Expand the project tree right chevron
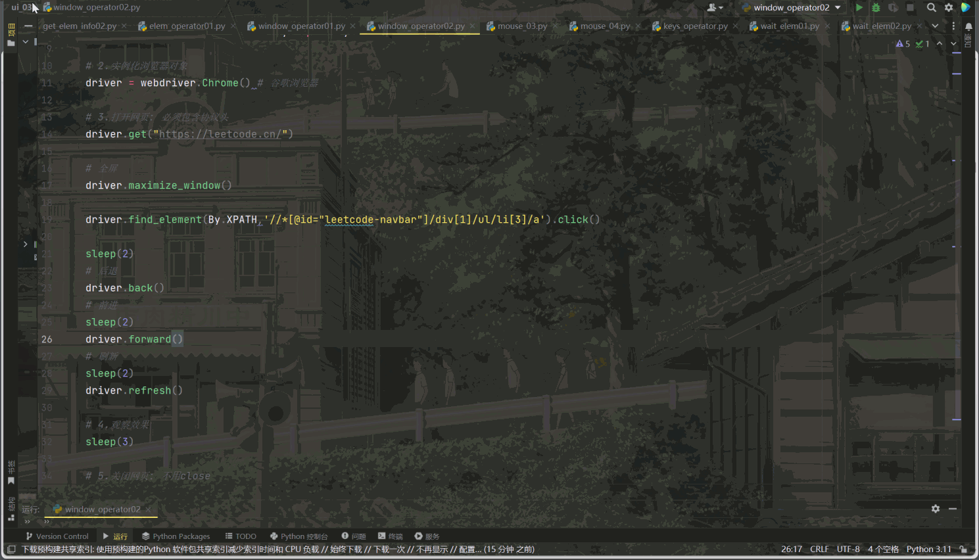This screenshot has width=979, height=560. [x=26, y=244]
